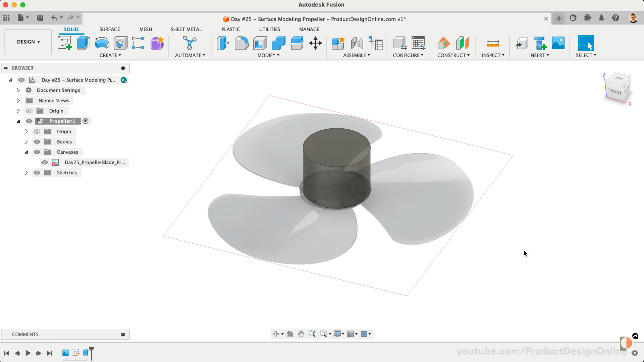Open the CONSTRUCT menu

[453, 55]
